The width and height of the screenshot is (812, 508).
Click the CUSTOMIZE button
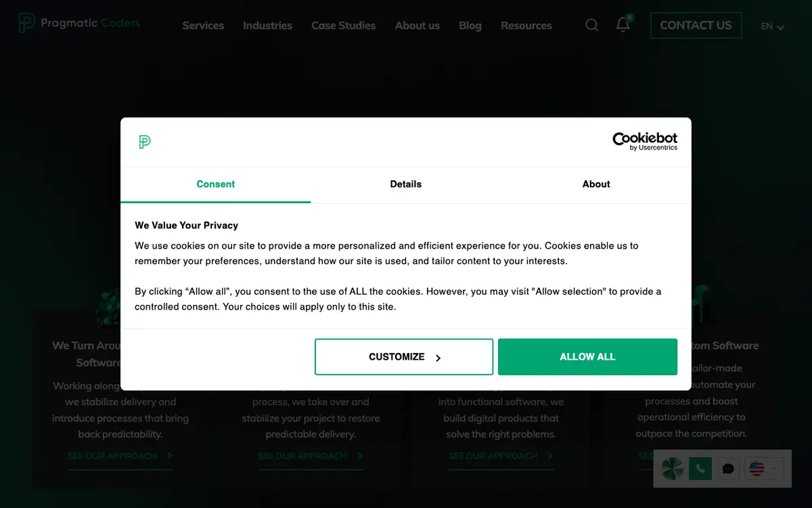tap(404, 357)
